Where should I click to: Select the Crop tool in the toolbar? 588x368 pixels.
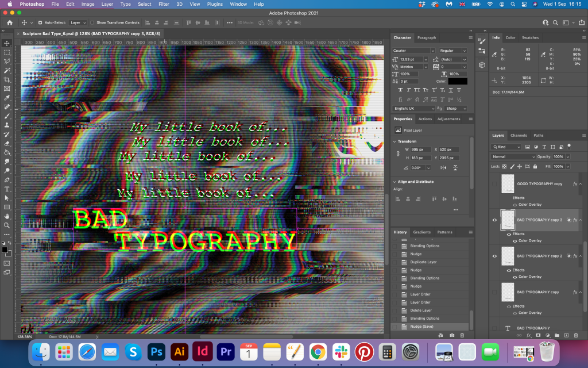[x=7, y=79]
